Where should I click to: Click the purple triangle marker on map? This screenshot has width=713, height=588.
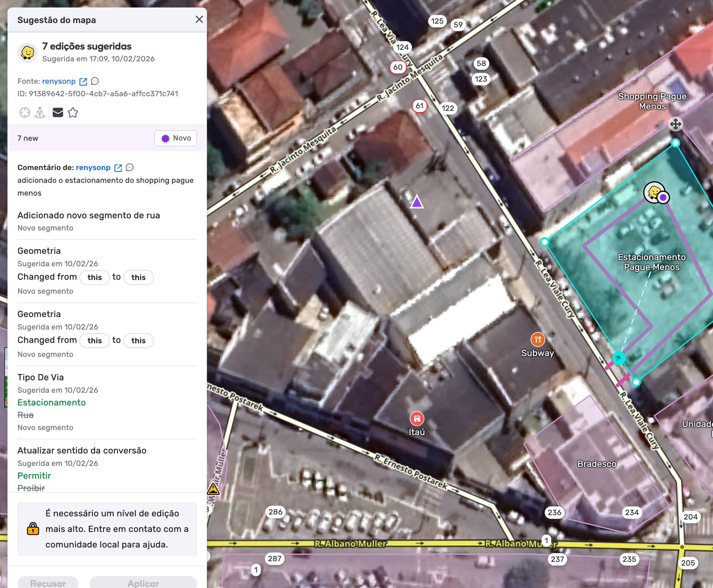click(417, 202)
